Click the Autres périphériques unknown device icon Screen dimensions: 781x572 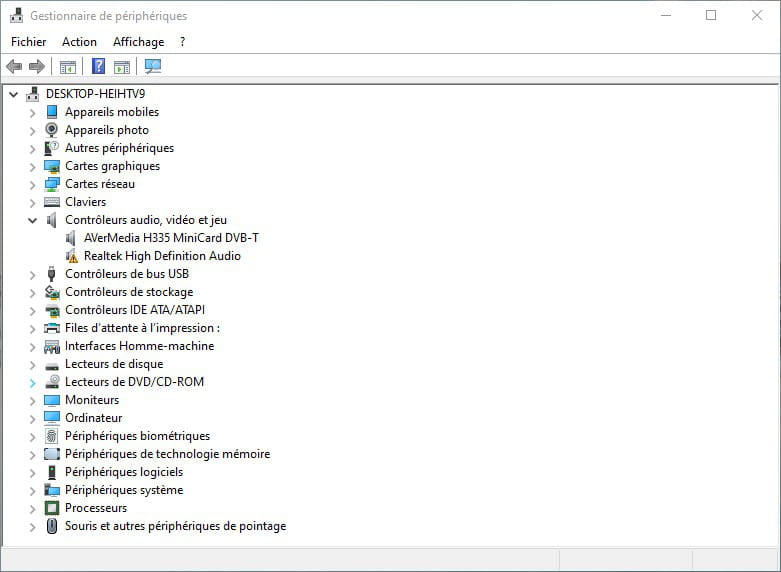pos(51,148)
